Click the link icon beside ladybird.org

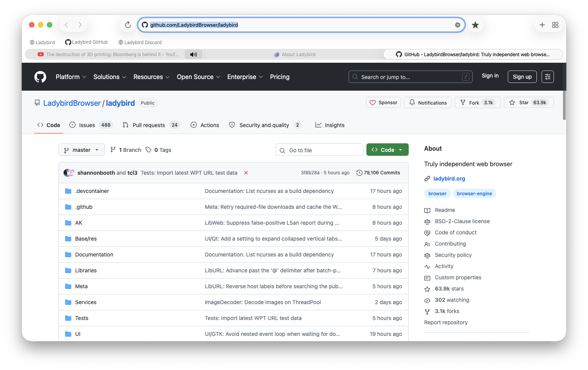tap(427, 179)
